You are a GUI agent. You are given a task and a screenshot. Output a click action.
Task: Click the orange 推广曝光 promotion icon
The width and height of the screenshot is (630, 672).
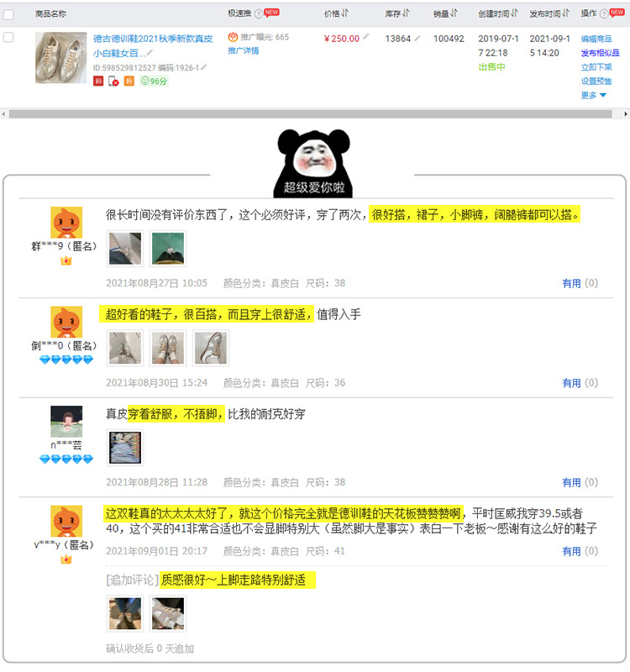(233, 37)
